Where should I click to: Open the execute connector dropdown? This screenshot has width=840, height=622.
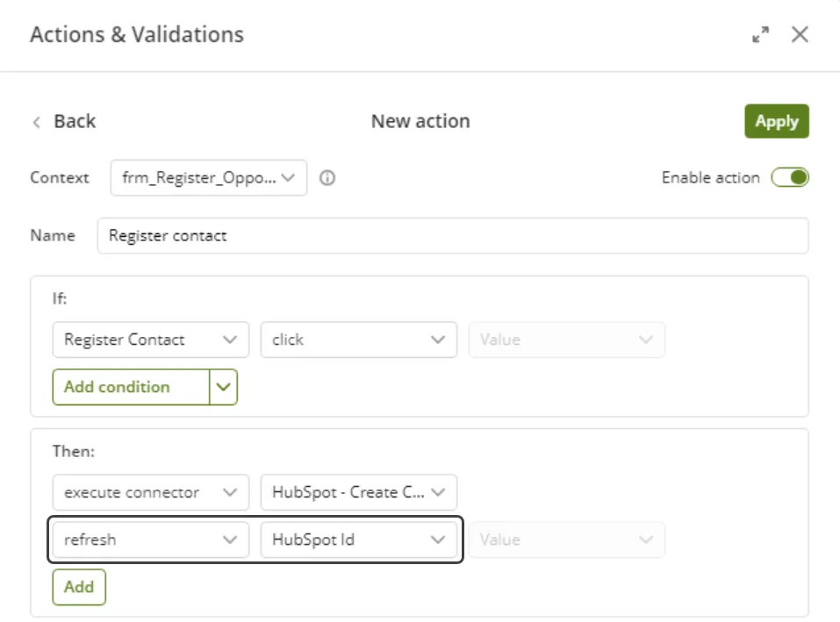(151, 492)
